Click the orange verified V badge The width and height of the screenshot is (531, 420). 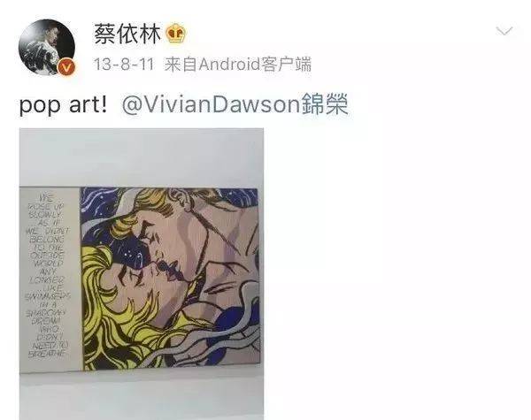coord(66,67)
